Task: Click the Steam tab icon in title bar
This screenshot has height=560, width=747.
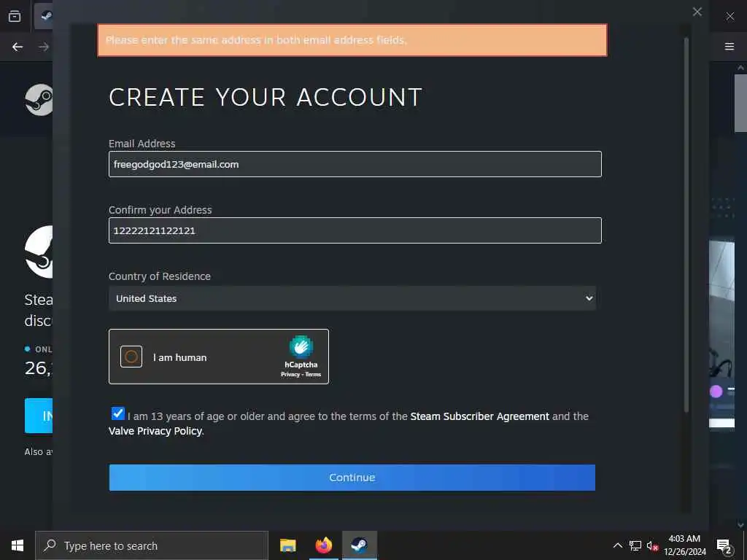Action: (46, 16)
